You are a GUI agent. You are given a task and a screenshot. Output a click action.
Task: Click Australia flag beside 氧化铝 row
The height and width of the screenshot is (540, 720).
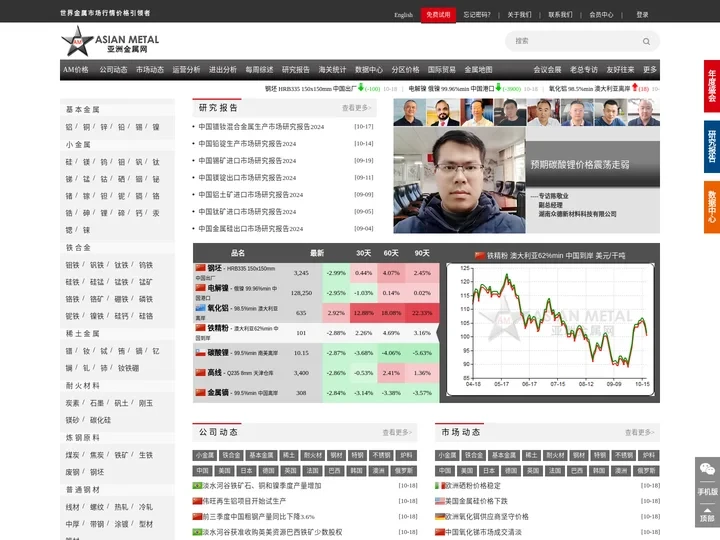coord(200,308)
